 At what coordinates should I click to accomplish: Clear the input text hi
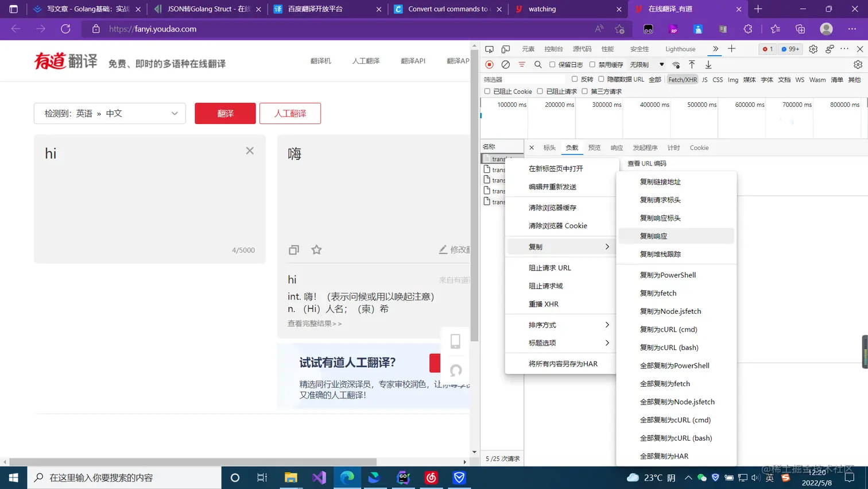click(x=250, y=151)
